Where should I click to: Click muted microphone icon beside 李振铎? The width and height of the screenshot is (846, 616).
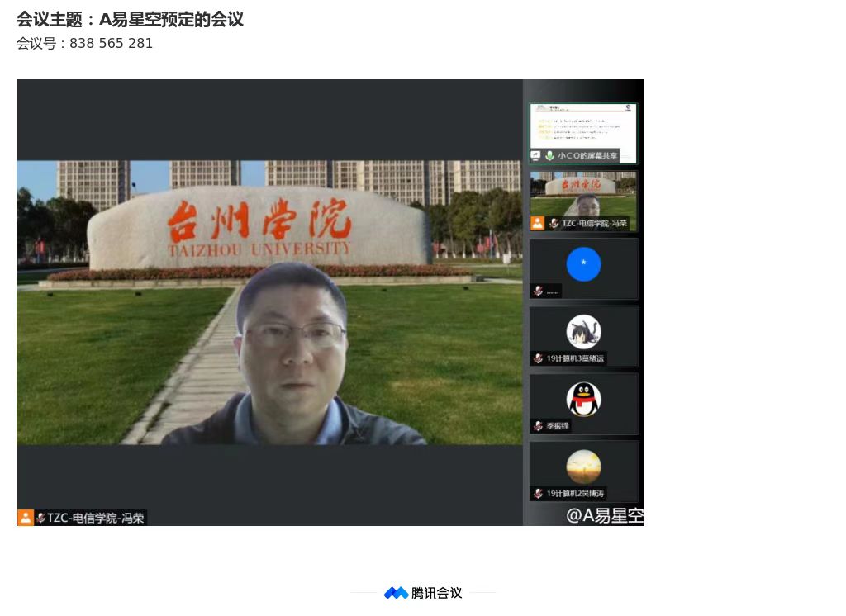[x=538, y=426]
